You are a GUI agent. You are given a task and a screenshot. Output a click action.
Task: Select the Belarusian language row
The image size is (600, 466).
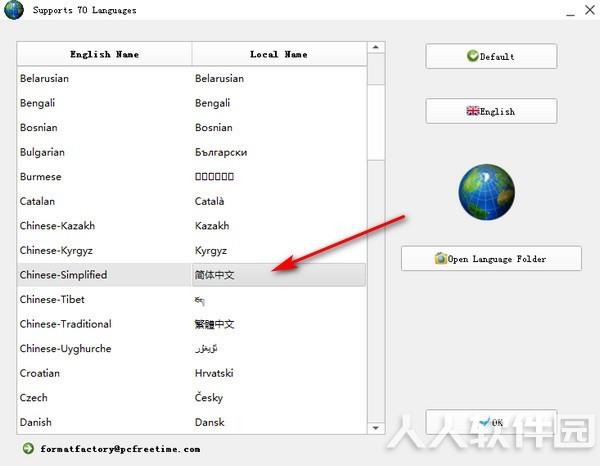[x=191, y=78]
